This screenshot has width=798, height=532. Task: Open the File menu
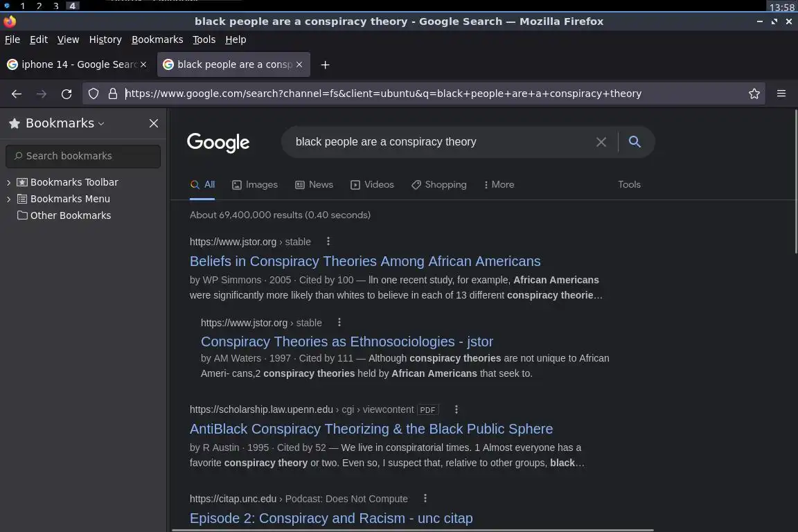point(12,39)
